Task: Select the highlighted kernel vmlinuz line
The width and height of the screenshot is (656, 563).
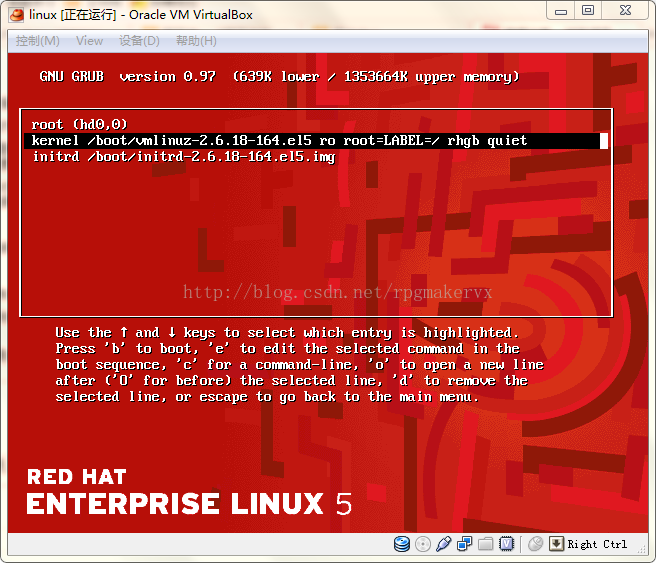Action: point(316,141)
